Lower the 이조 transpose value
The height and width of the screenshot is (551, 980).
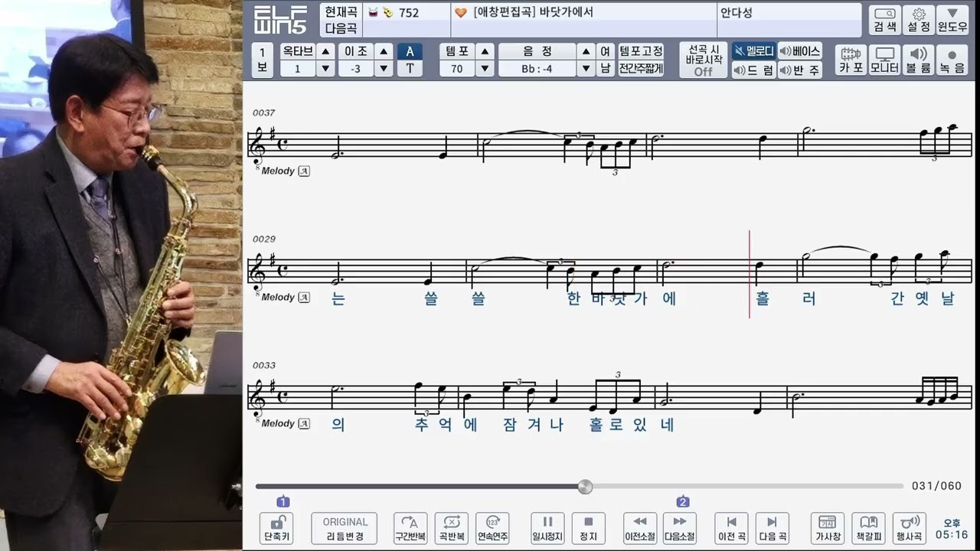tap(384, 69)
